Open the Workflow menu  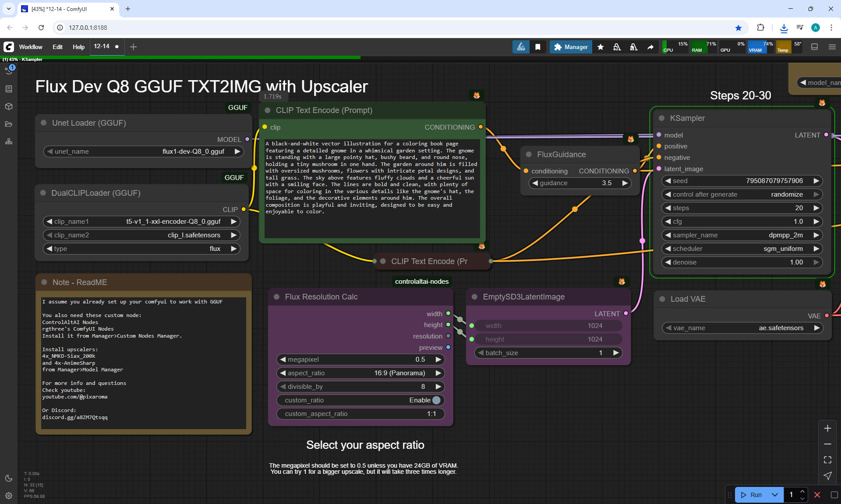click(x=31, y=47)
